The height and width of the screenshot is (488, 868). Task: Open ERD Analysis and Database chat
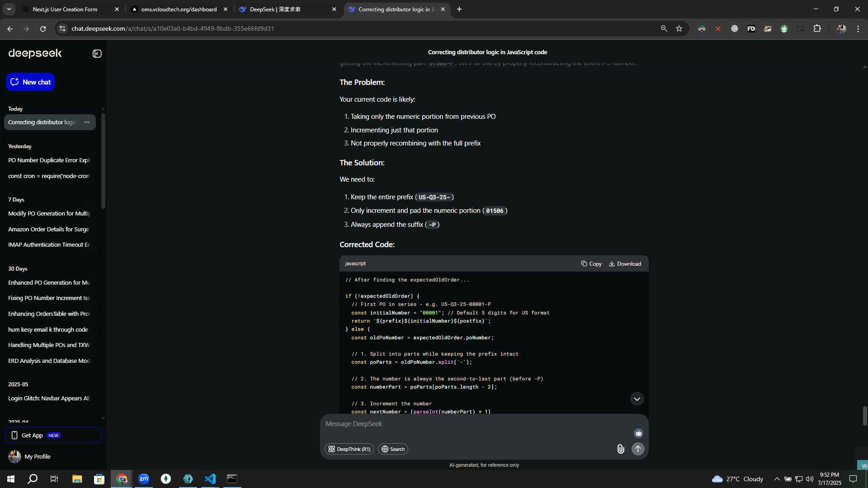tap(49, 361)
